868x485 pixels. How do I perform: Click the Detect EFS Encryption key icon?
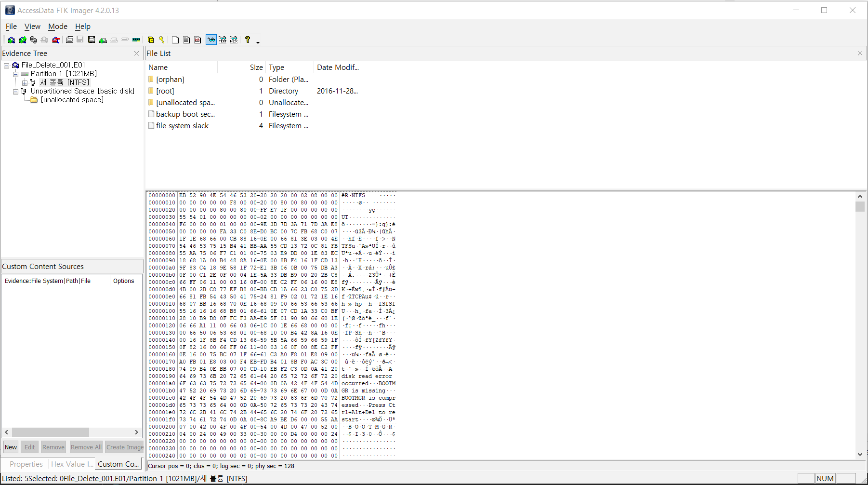pos(162,40)
